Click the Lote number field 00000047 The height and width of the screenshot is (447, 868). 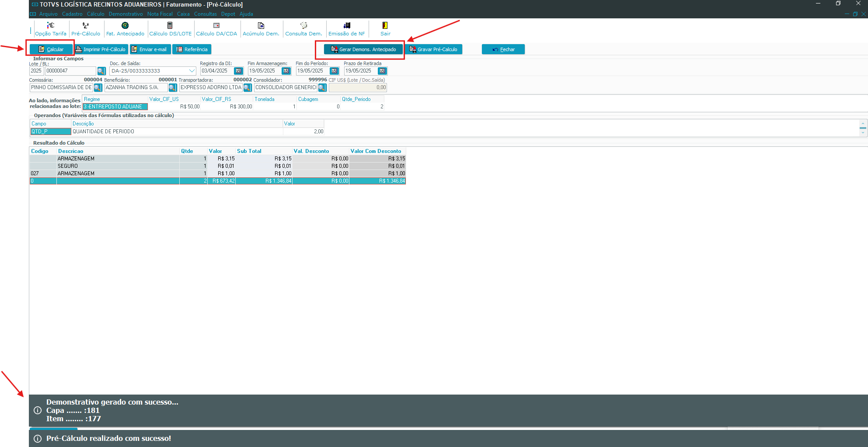[x=70, y=71]
